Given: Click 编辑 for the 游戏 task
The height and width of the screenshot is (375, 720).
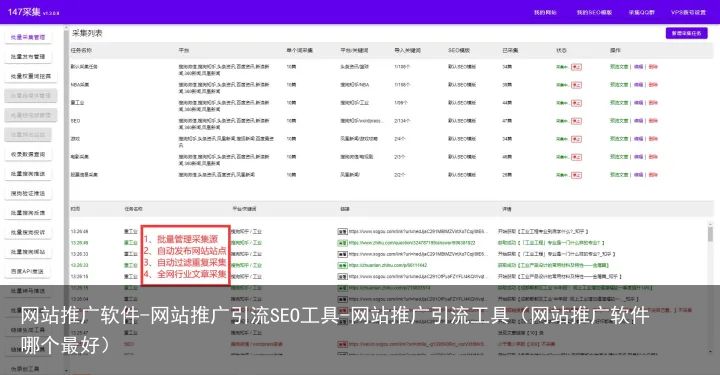Looking at the screenshot, I should point(638,139).
